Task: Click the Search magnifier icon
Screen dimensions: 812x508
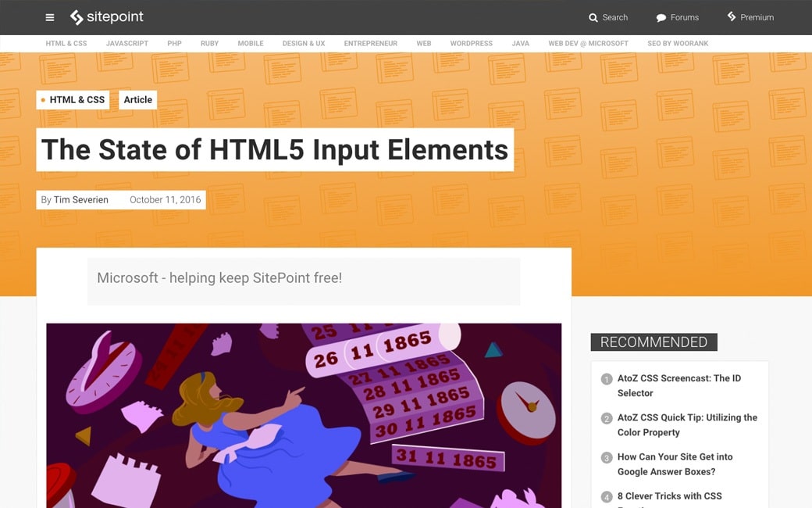Action: [x=593, y=18]
